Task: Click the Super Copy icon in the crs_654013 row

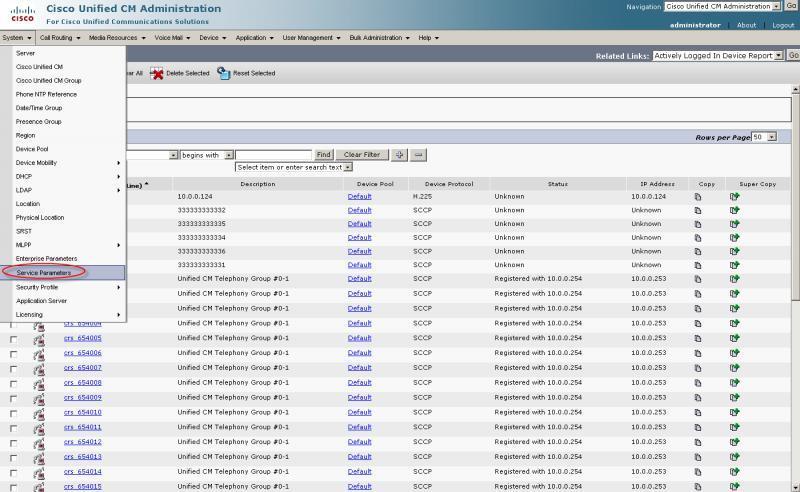Action: point(734,457)
